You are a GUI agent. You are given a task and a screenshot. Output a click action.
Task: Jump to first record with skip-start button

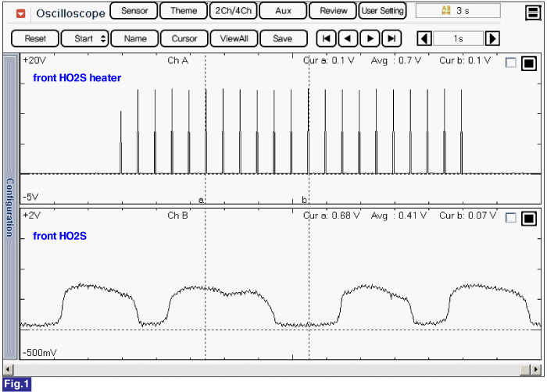[x=326, y=38]
